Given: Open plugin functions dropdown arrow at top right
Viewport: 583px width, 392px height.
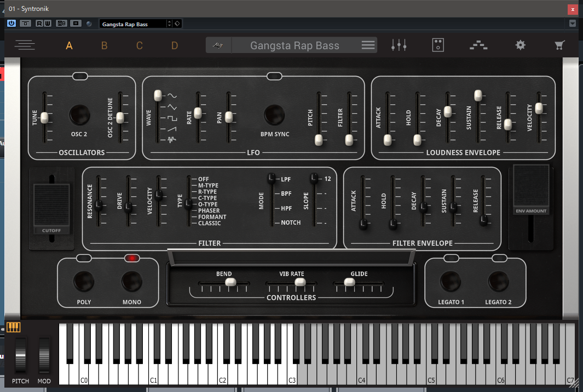Looking at the screenshot, I should click(x=573, y=24).
